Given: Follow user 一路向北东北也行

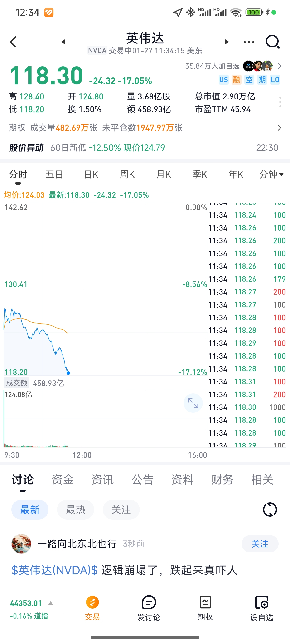Looking at the screenshot, I should [x=260, y=544].
